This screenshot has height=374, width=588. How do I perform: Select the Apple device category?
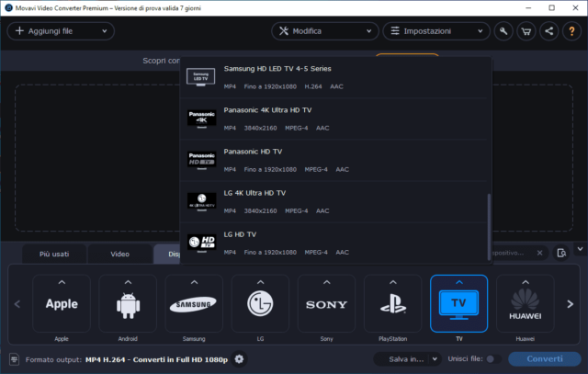click(x=62, y=303)
